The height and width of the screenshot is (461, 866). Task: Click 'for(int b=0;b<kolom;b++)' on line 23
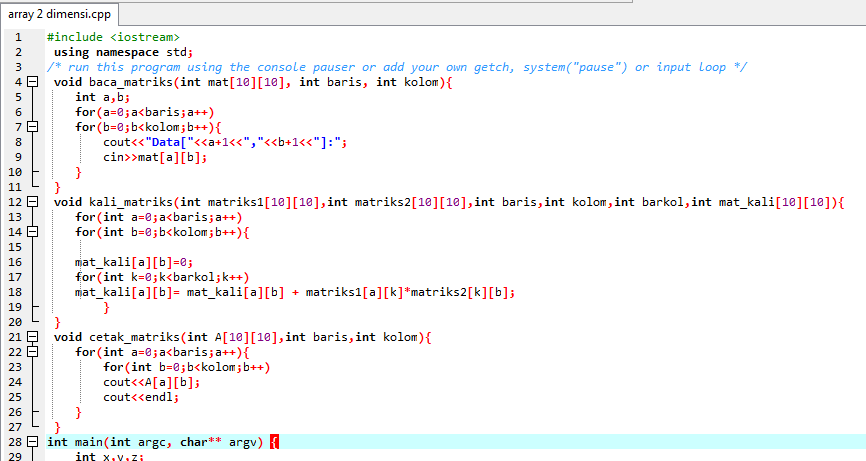click(x=186, y=367)
